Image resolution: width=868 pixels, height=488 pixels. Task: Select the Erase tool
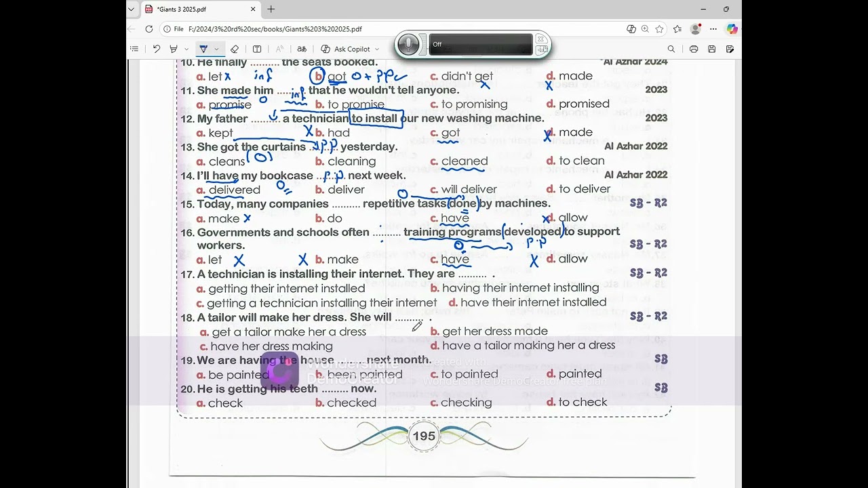235,49
